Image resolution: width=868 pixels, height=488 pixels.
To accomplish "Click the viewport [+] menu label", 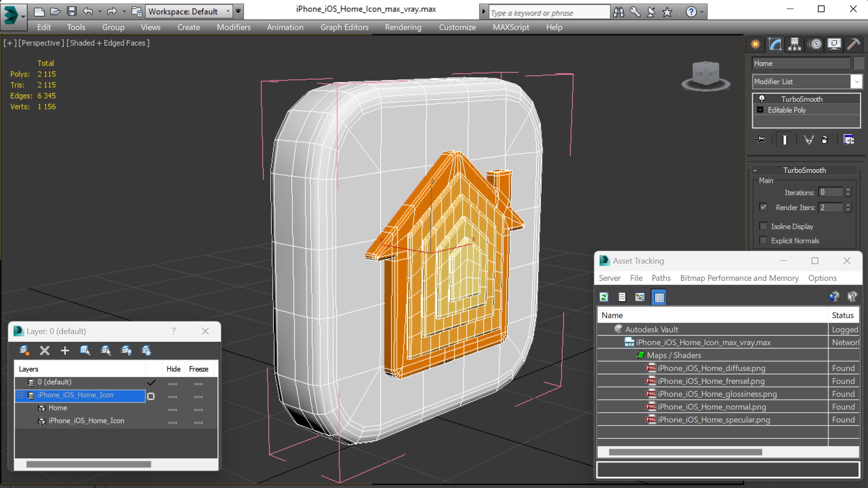I will (x=10, y=43).
